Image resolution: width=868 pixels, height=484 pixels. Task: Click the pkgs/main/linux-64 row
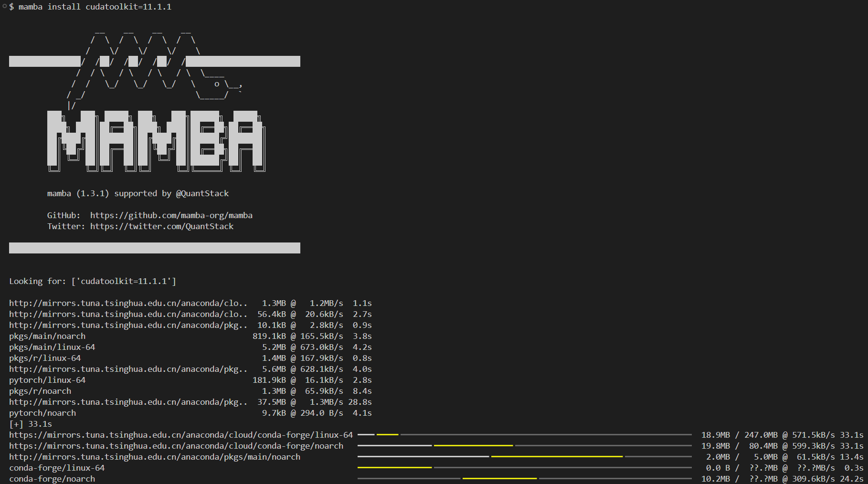(191, 347)
